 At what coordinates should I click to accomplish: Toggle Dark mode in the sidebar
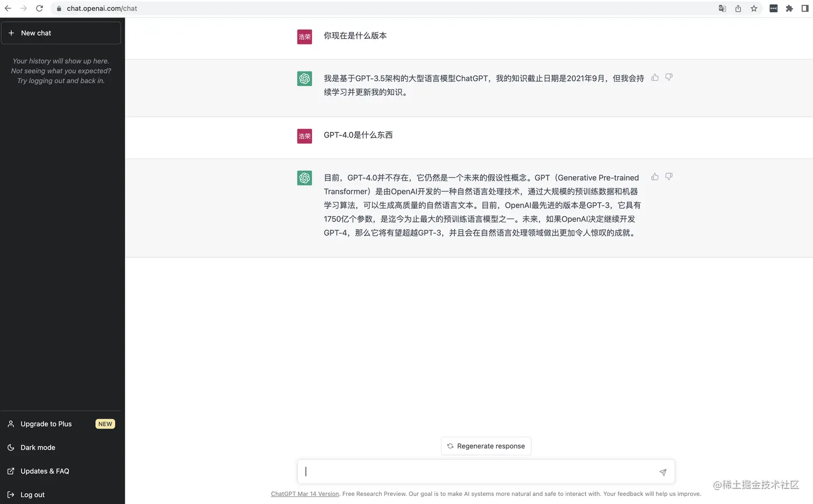click(x=38, y=448)
